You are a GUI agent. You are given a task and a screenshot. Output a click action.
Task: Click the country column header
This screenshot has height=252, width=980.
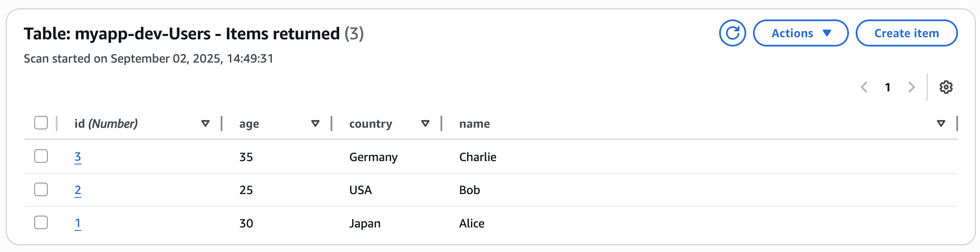[x=371, y=124]
